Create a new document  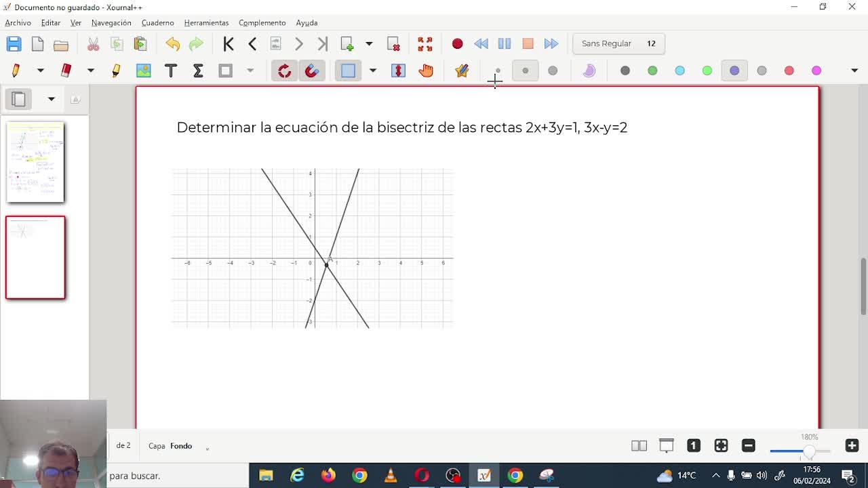pos(37,44)
